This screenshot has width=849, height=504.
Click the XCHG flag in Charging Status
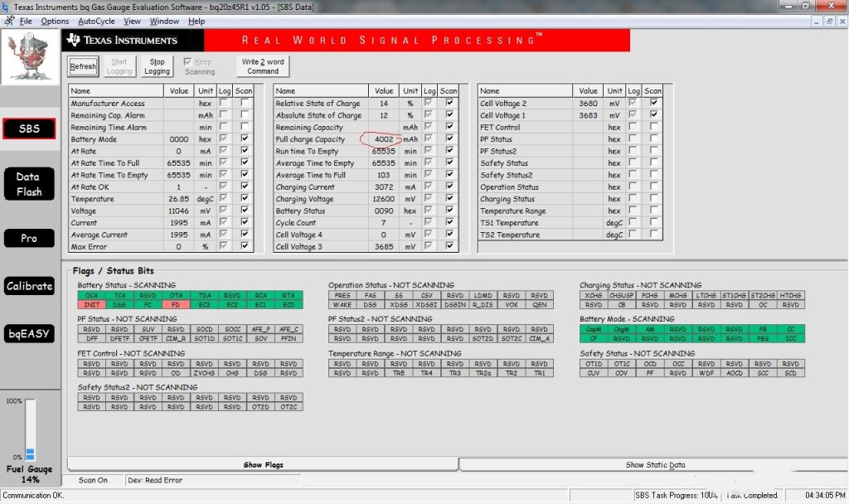click(x=594, y=296)
